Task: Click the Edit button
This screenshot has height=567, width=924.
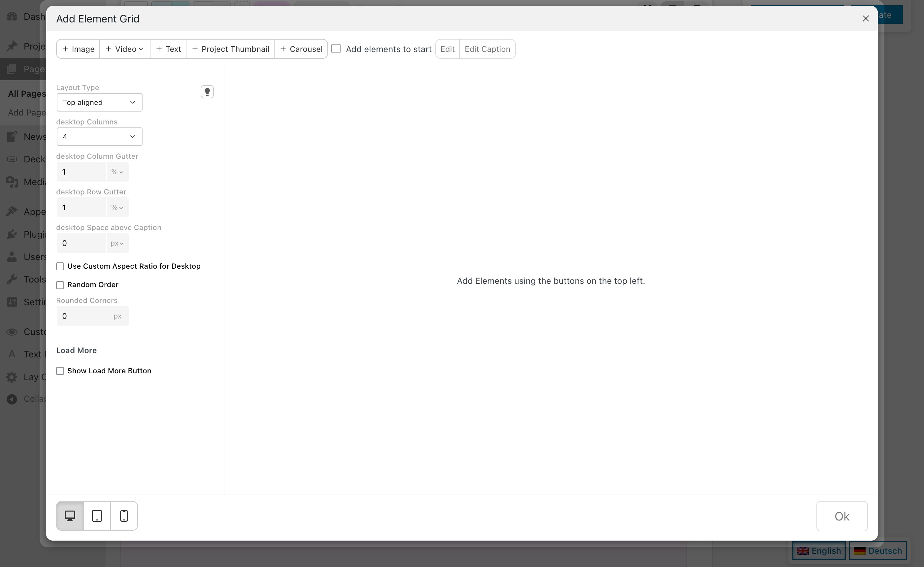Action: pos(447,49)
